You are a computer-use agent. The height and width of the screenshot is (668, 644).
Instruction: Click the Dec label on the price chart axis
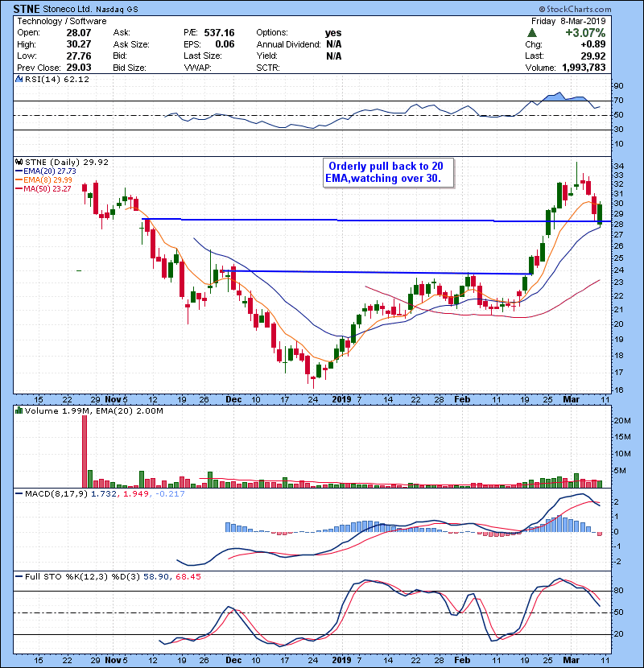pyautogui.click(x=233, y=399)
